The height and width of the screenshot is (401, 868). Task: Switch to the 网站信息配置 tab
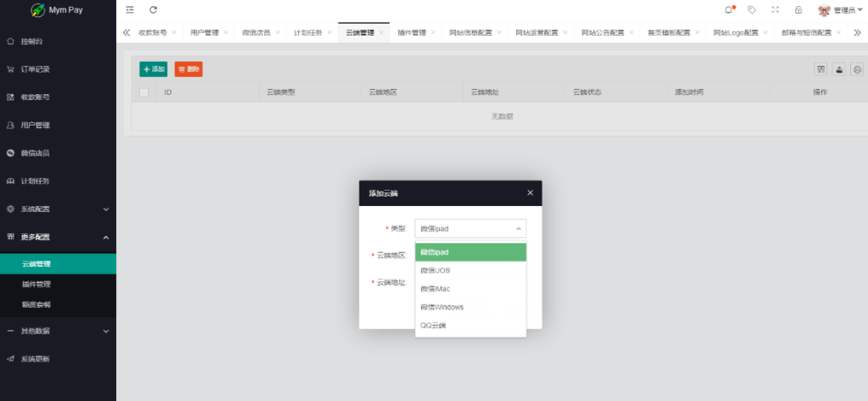[470, 33]
